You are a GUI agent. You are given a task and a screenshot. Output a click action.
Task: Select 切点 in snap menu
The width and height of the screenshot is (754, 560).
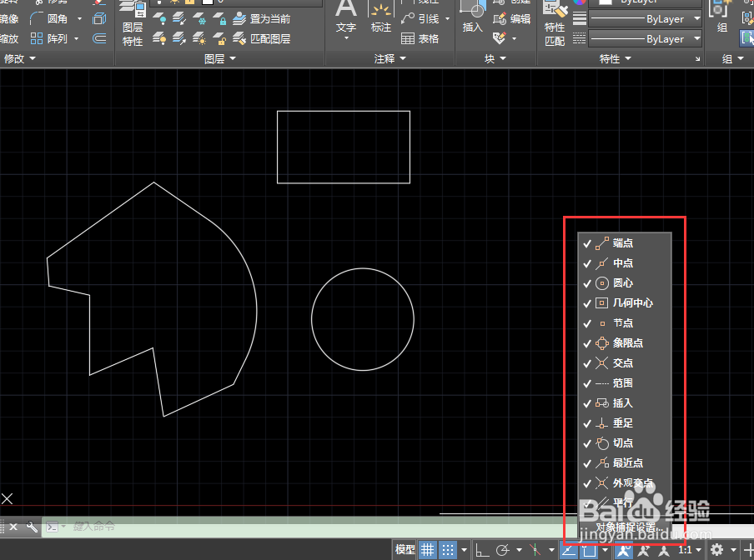[624, 442]
